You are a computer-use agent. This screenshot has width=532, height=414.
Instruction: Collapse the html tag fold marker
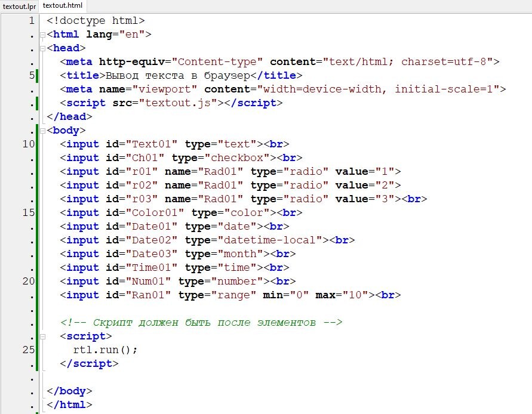[x=43, y=35]
